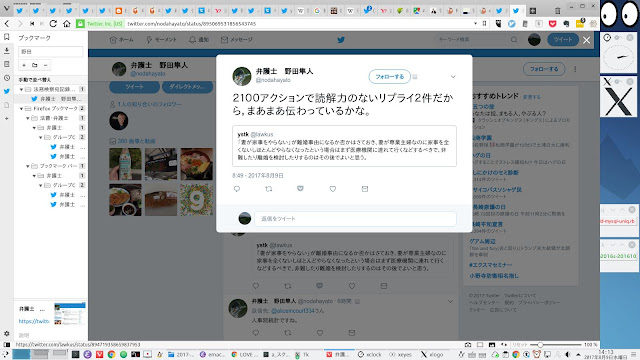Open the closed tabs trash can
The height and width of the screenshot is (360, 640).
tap(558, 11)
